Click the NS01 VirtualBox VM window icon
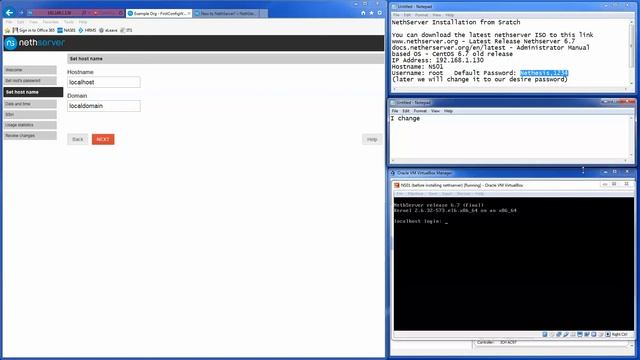 pyautogui.click(x=396, y=185)
